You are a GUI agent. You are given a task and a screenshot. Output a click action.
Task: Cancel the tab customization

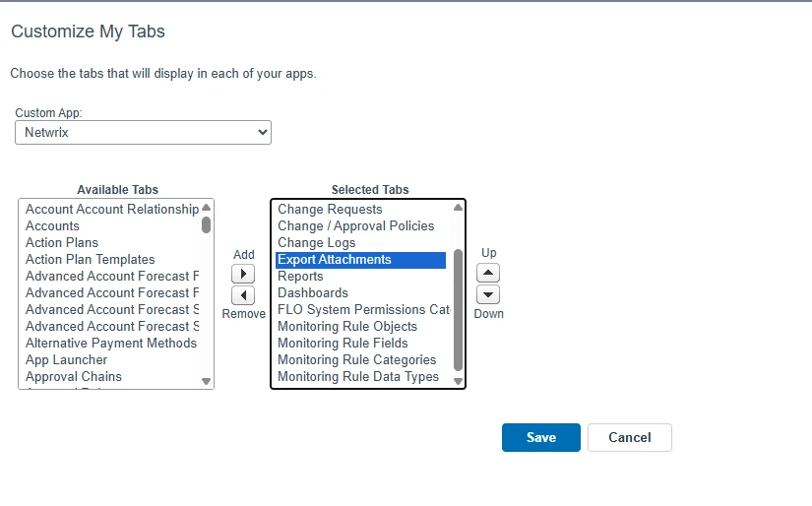pos(629,438)
